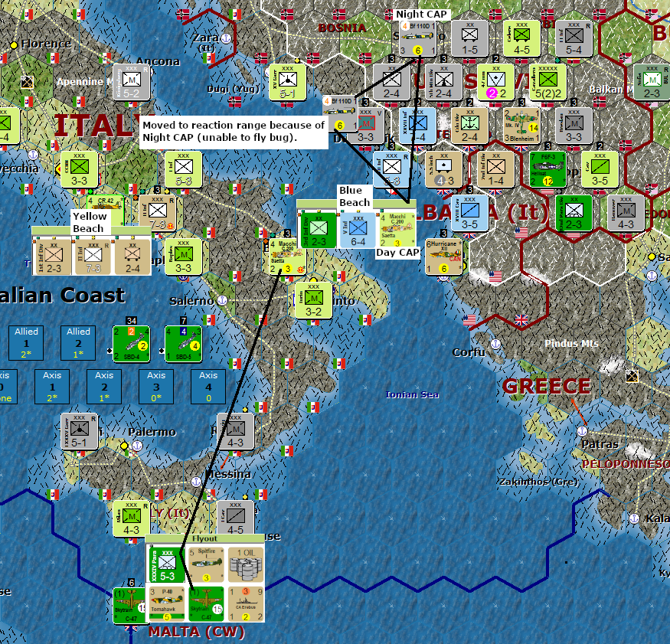Select the gray 1-5 infantry counter

tap(469, 38)
